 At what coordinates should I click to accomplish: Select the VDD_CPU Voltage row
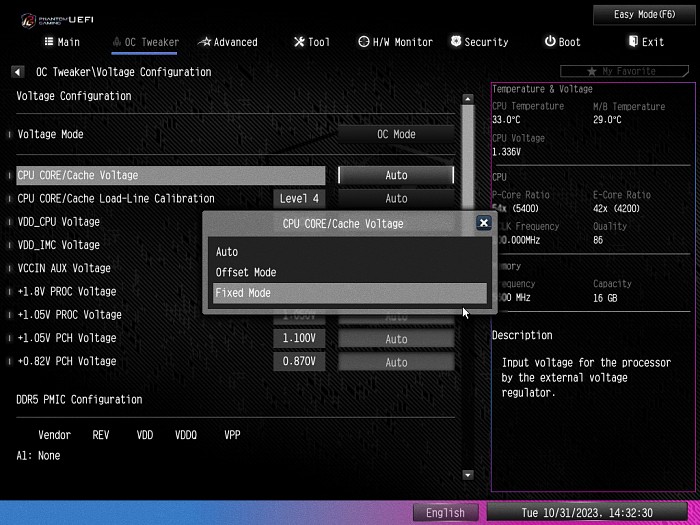58,222
